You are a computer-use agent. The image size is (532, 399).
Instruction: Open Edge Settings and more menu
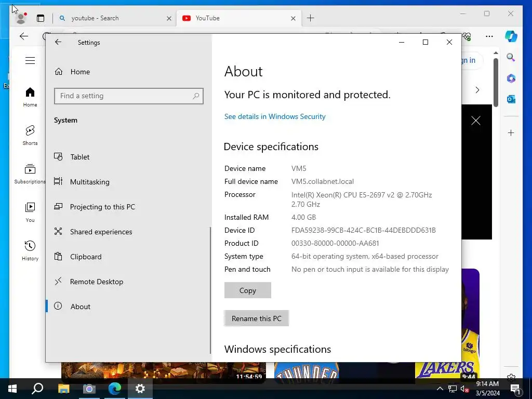pos(489,36)
